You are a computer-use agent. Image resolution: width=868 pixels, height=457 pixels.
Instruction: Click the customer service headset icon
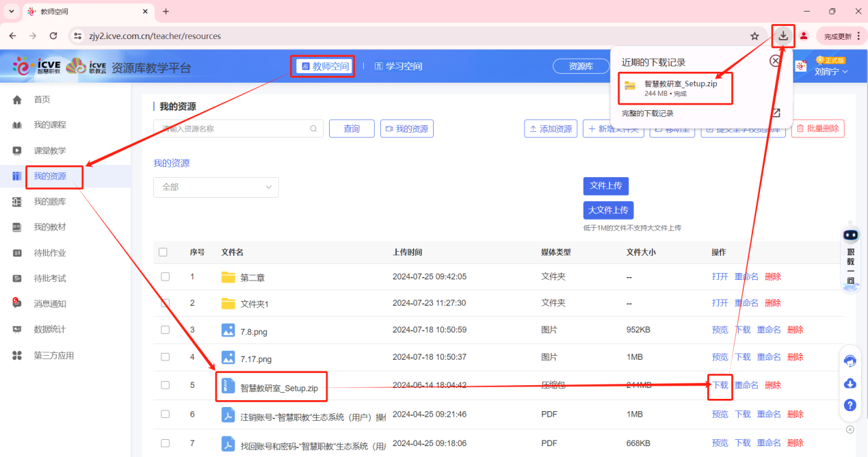[x=850, y=361]
